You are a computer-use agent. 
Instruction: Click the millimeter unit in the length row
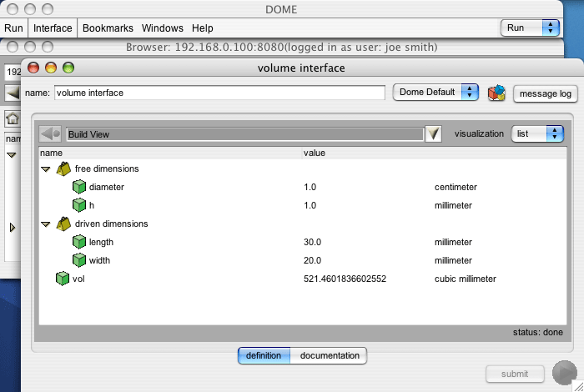point(453,242)
